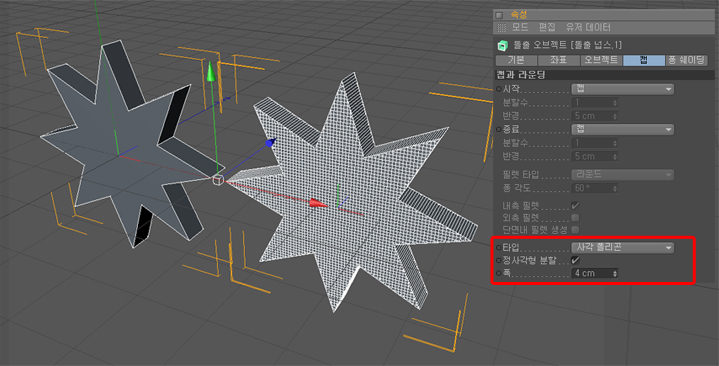Click the keyframe dot beside 종료
Viewport: 719px width, 366px height.
pyautogui.click(x=498, y=129)
